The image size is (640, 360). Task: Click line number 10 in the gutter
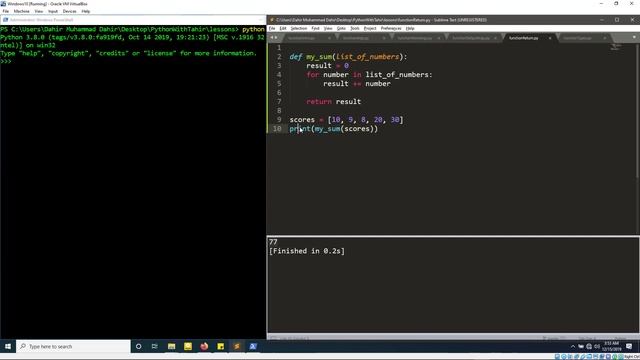(x=277, y=129)
